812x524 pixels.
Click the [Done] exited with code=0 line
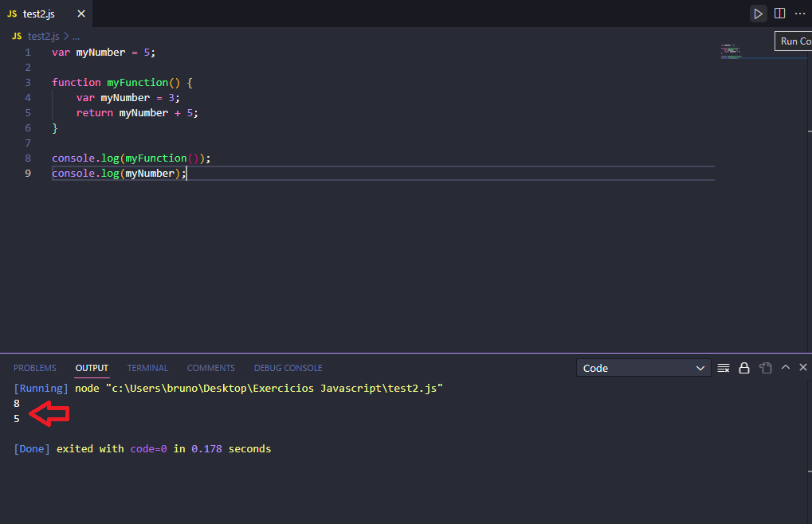(143, 448)
